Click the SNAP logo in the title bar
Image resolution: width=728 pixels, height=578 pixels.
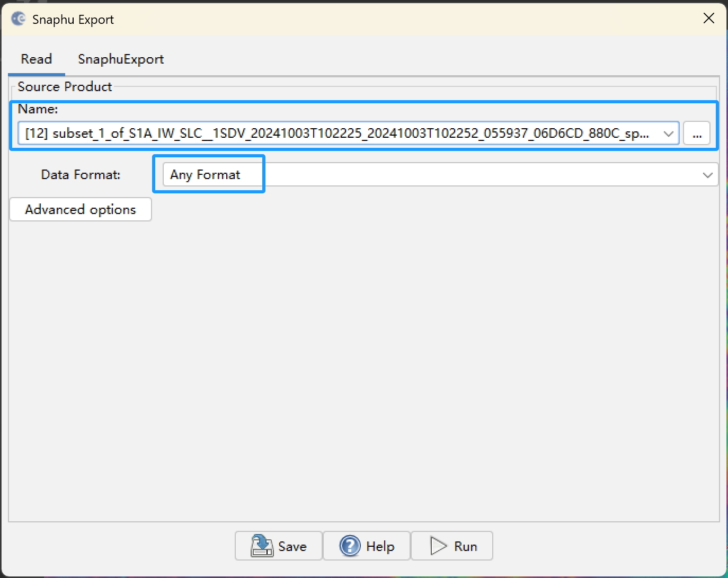pyautogui.click(x=18, y=18)
